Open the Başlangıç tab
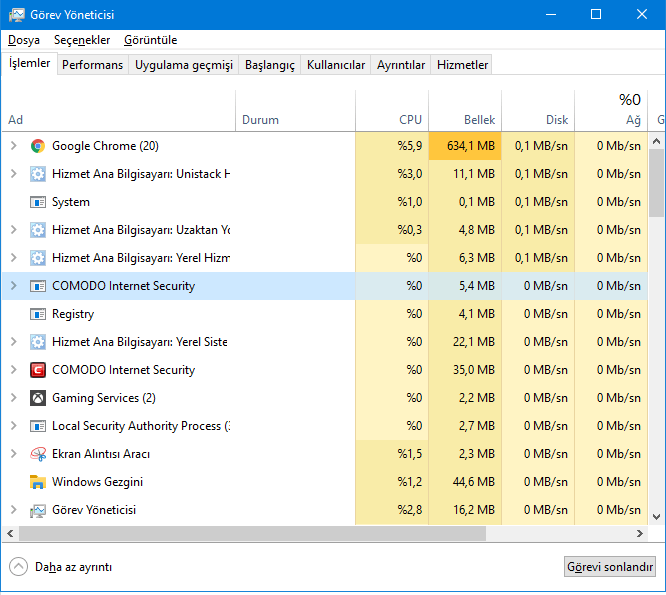Screen dimensions: 666x595 (x=270, y=65)
